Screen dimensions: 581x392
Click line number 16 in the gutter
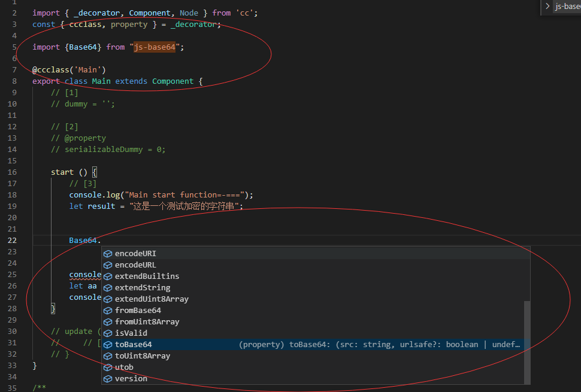[12, 172]
